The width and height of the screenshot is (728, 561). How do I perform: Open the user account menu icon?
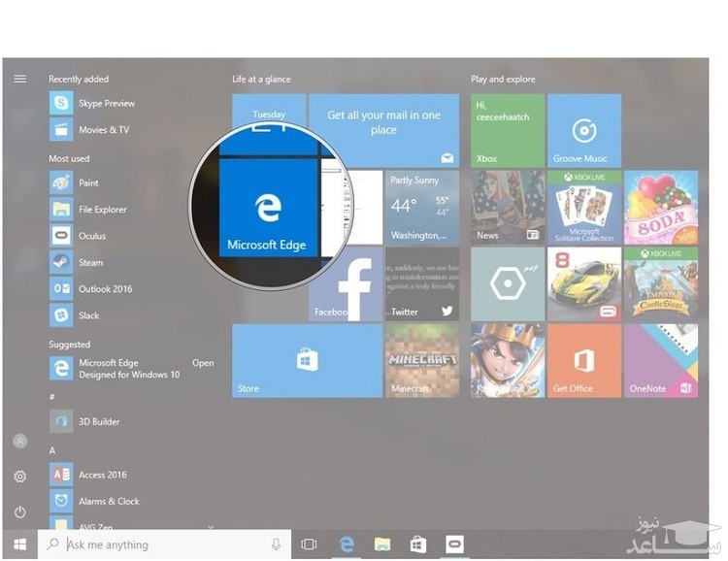point(19,441)
